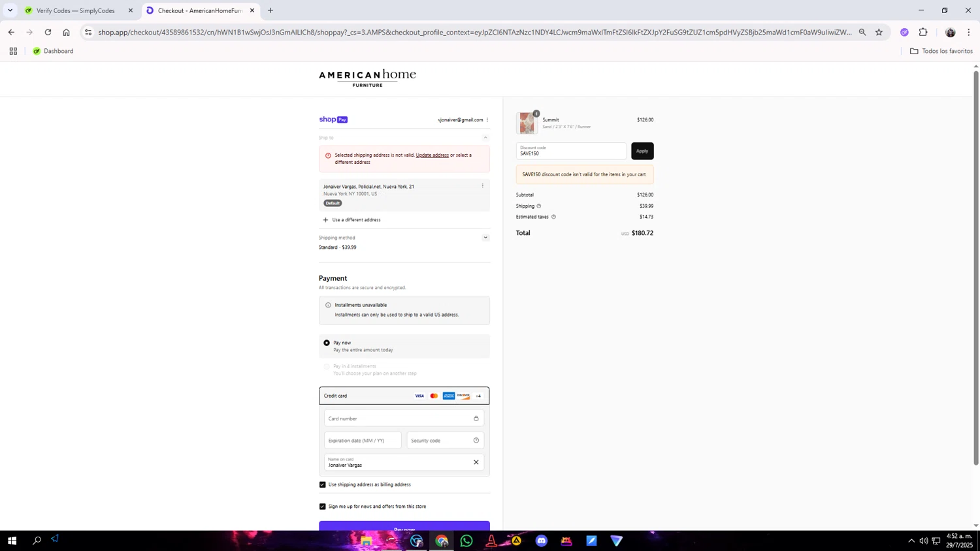
Task: View site information icon in address bar
Action: click(x=88, y=32)
